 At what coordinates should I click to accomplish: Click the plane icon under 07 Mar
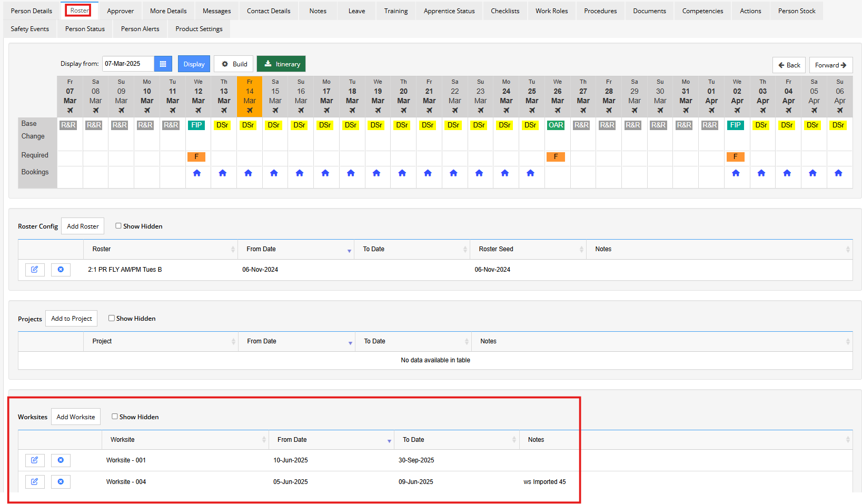[70, 111]
